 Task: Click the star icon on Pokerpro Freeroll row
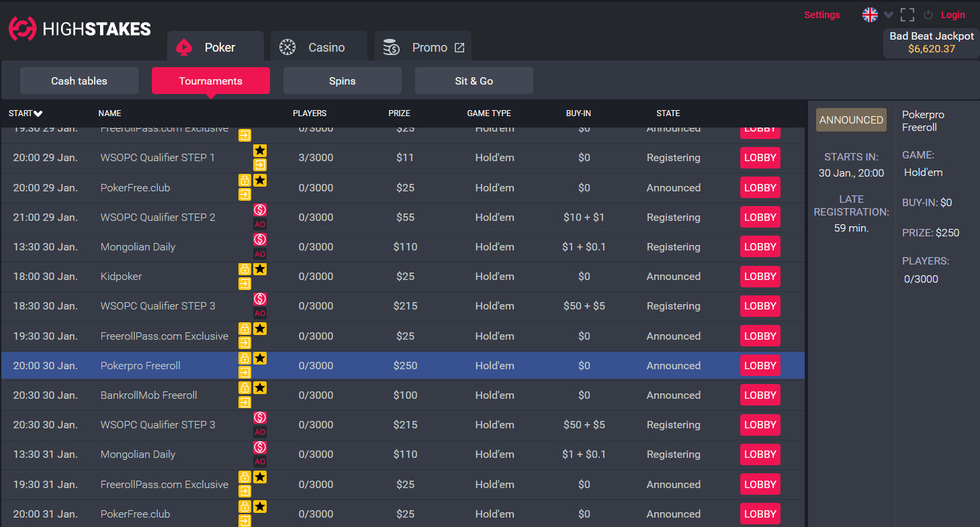click(x=260, y=358)
